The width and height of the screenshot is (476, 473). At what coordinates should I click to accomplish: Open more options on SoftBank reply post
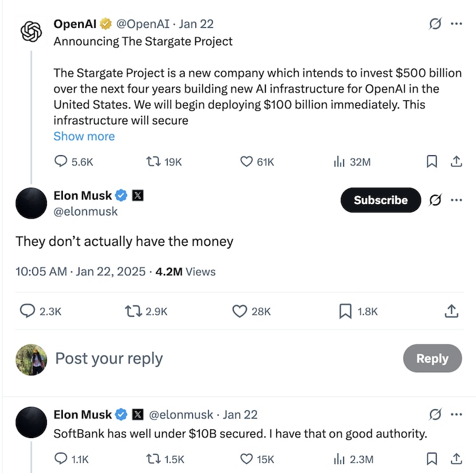click(456, 415)
